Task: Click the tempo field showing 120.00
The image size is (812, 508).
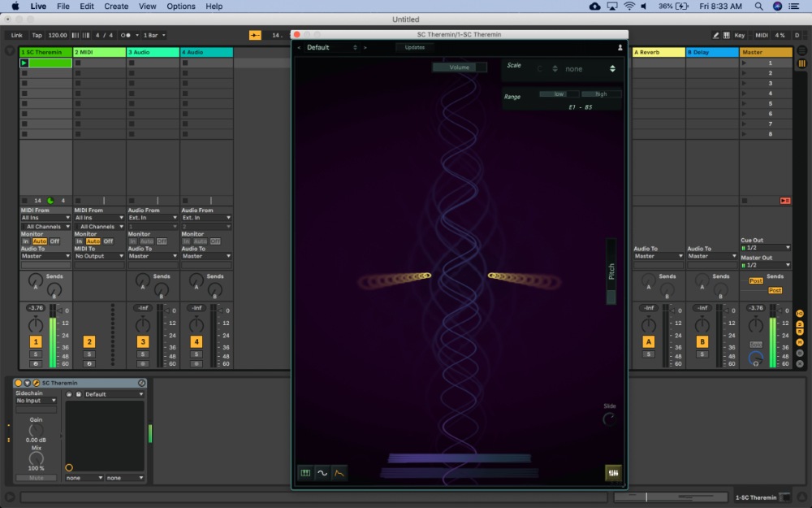Action: (x=57, y=36)
